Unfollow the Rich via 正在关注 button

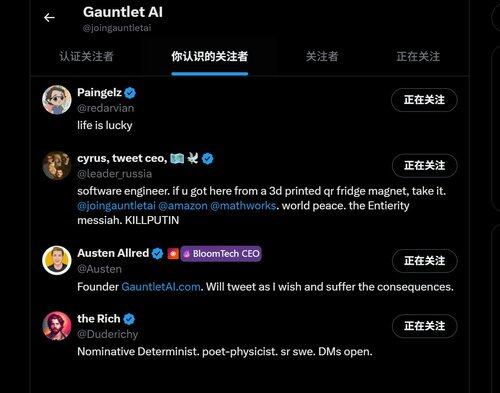coord(424,326)
